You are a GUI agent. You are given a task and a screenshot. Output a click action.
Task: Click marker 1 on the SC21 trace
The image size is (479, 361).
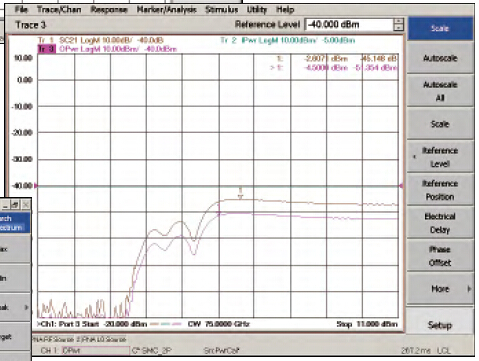(x=240, y=194)
